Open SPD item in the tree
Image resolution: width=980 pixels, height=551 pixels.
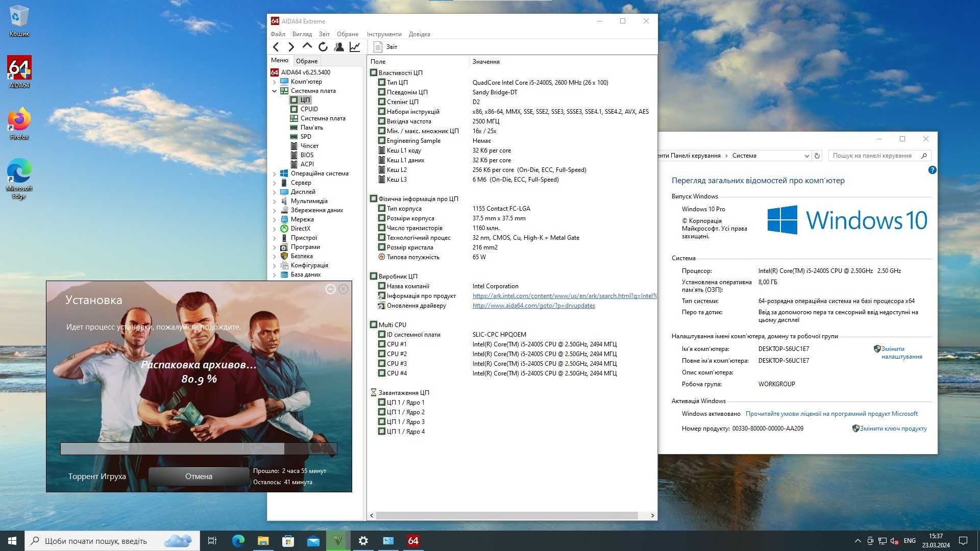(305, 137)
